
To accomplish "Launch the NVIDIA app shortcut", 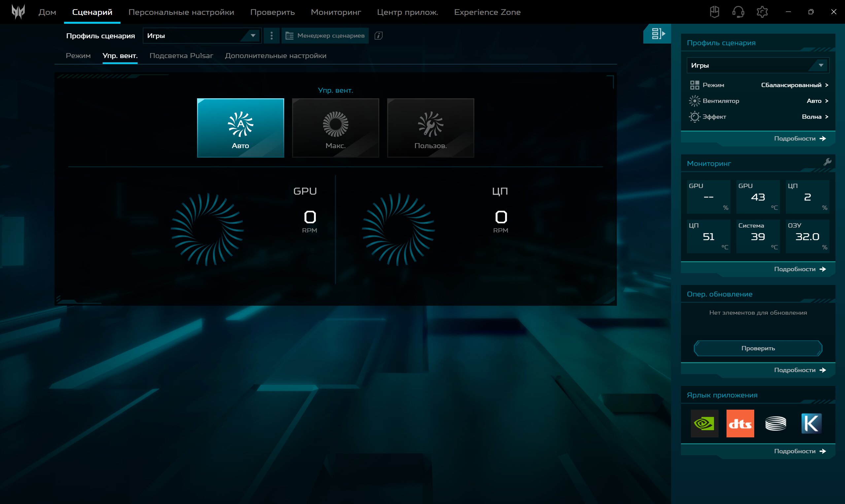I will (704, 423).
